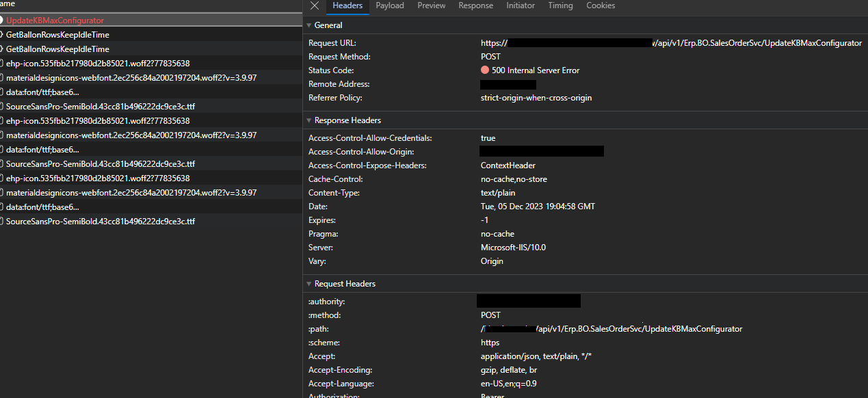Click the no-cache value of Pragma
The height and width of the screenshot is (398, 868).
pos(497,234)
